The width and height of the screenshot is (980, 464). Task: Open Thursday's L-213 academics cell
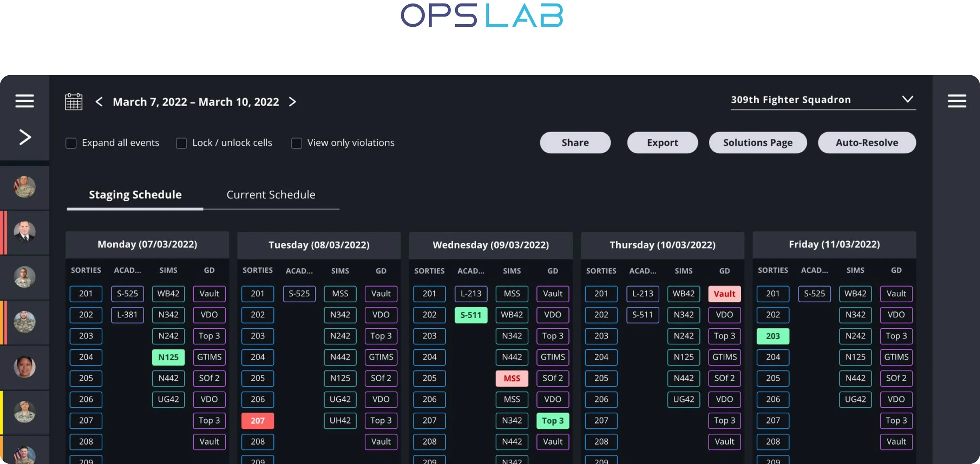(x=642, y=294)
